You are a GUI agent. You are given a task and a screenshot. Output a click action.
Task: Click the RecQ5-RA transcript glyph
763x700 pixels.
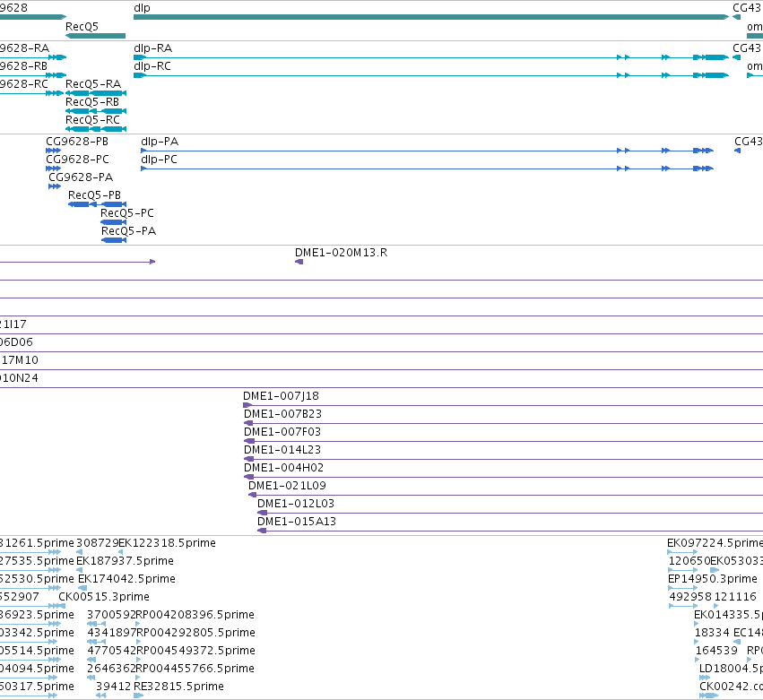[x=96, y=93]
